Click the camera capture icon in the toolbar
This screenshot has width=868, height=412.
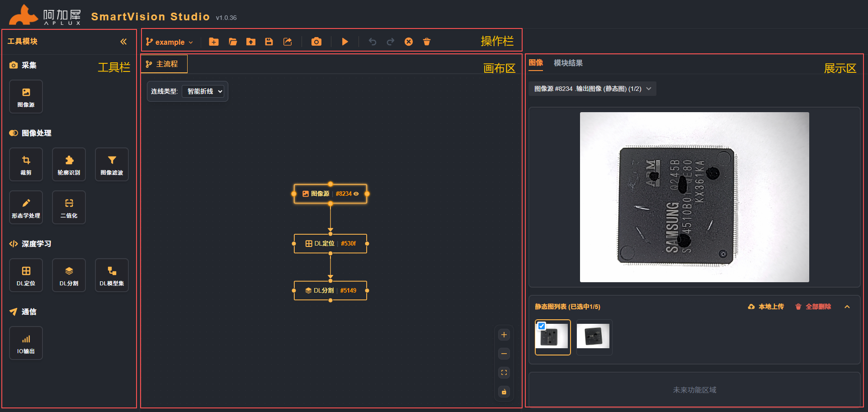pyautogui.click(x=316, y=42)
